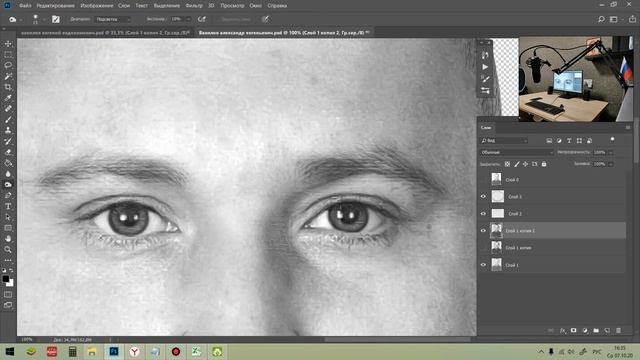Lock layer position icon
This screenshot has height=360, width=640.
click(x=526, y=164)
